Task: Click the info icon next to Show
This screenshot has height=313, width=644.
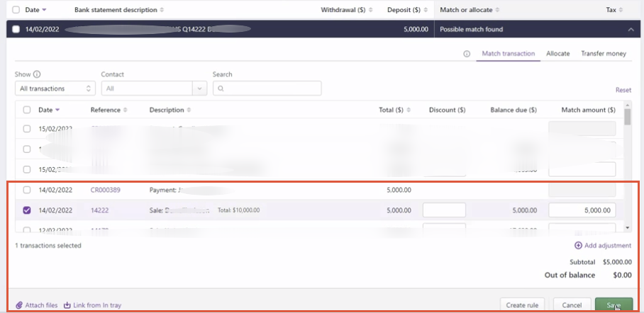Action: coord(37,74)
